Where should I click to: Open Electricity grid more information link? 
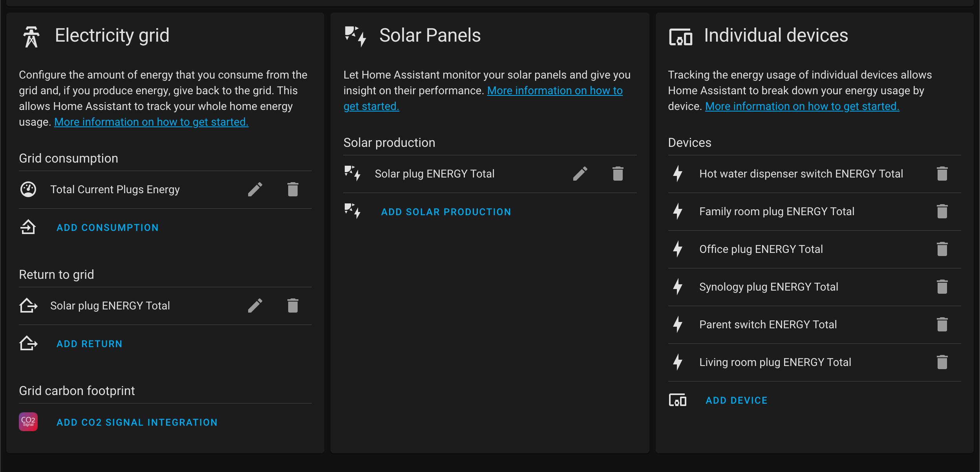point(151,122)
